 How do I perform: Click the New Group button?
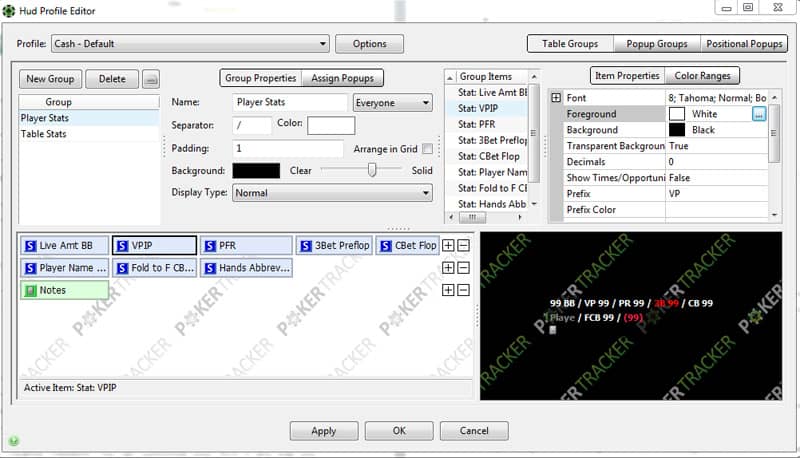point(50,79)
